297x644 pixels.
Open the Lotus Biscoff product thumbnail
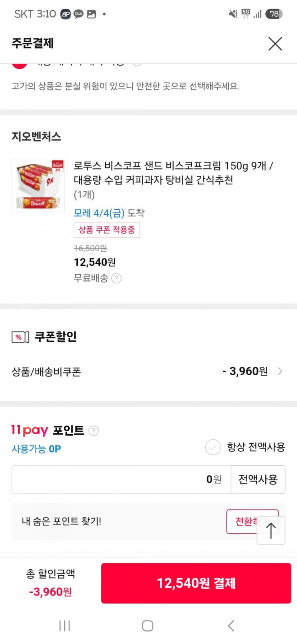(x=38, y=185)
